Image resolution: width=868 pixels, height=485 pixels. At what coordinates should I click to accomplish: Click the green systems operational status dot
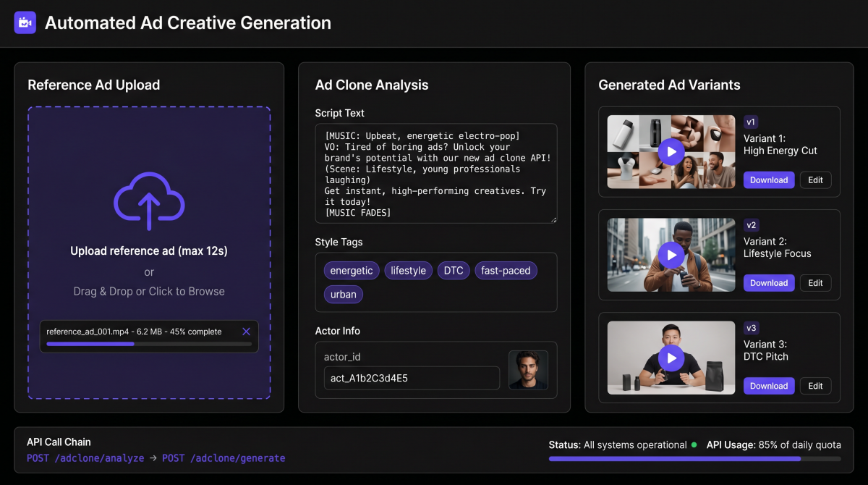692,445
